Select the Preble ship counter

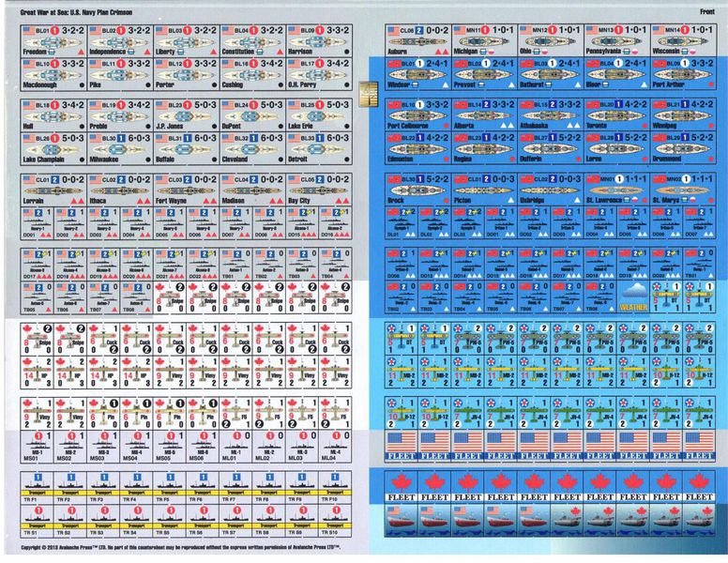click(120, 115)
